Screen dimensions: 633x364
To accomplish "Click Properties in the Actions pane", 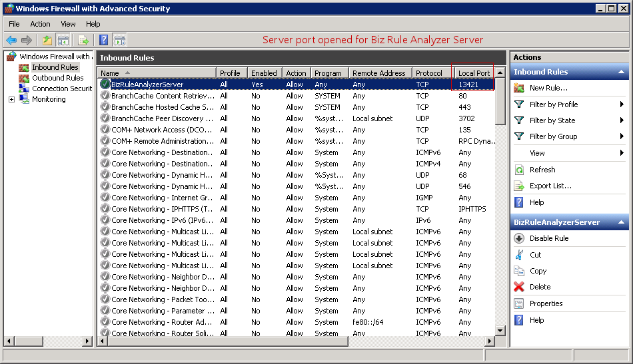I will click(546, 303).
